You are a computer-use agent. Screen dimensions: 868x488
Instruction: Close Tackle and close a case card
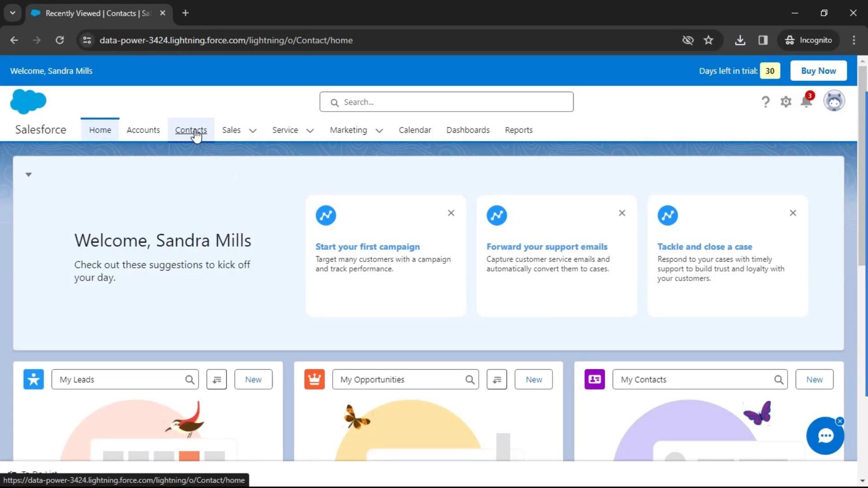[793, 213]
